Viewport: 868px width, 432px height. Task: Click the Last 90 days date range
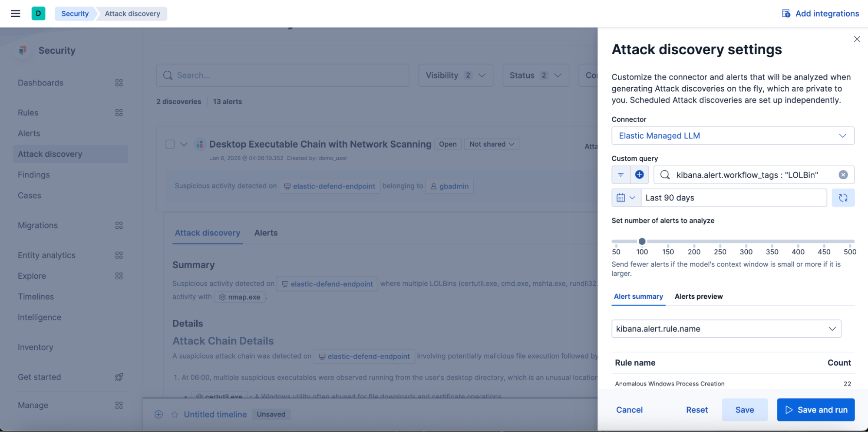click(x=734, y=198)
